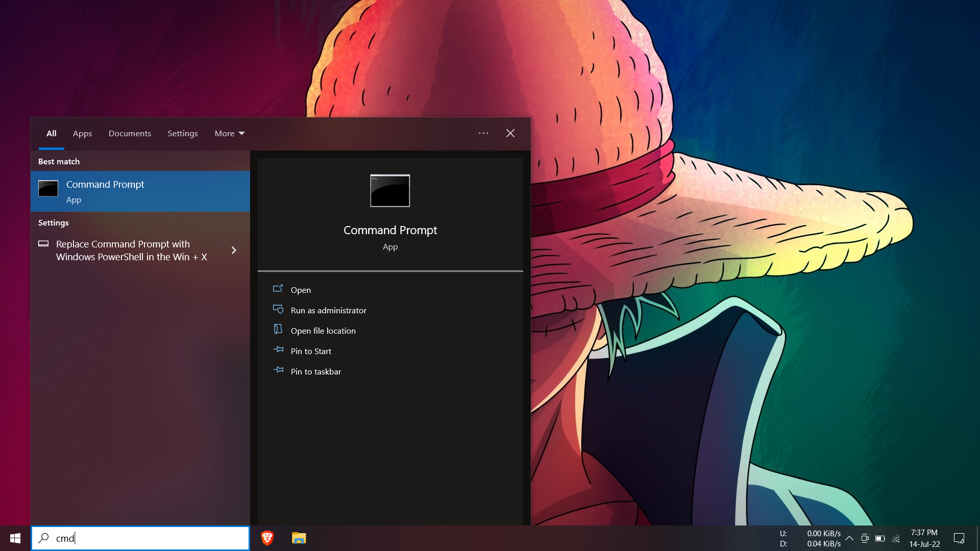Select the All search tab

pyautogui.click(x=51, y=133)
